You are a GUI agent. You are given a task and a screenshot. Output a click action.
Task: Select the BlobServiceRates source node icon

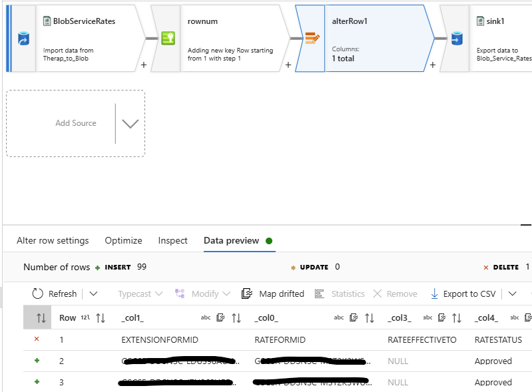pyautogui.click(x=23, y=39)
